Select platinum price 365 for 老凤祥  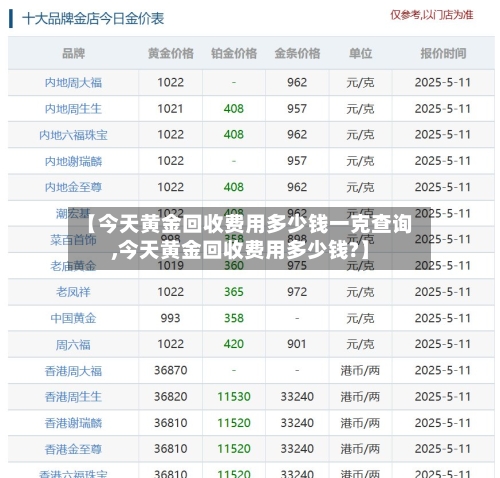[x=234, y=292]
